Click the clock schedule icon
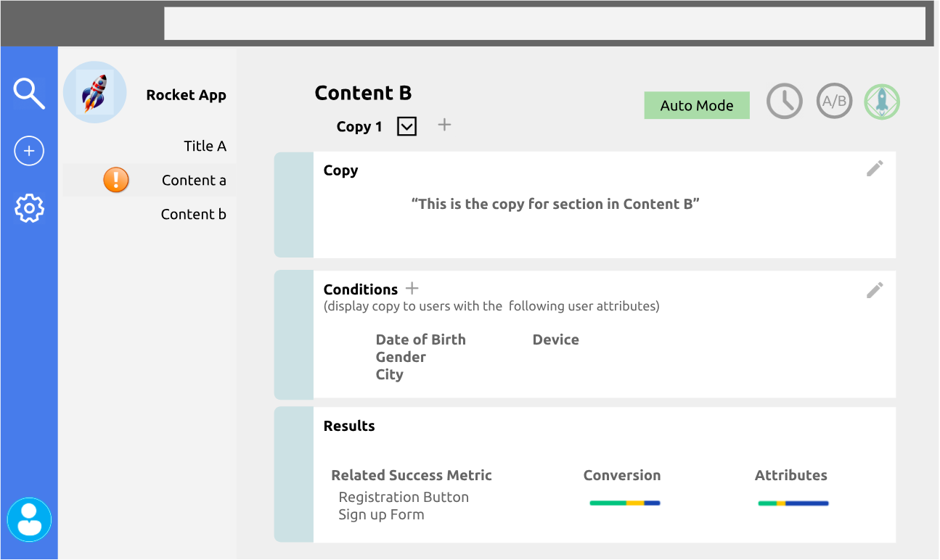 pyautogui.click(x=785, y=102)
